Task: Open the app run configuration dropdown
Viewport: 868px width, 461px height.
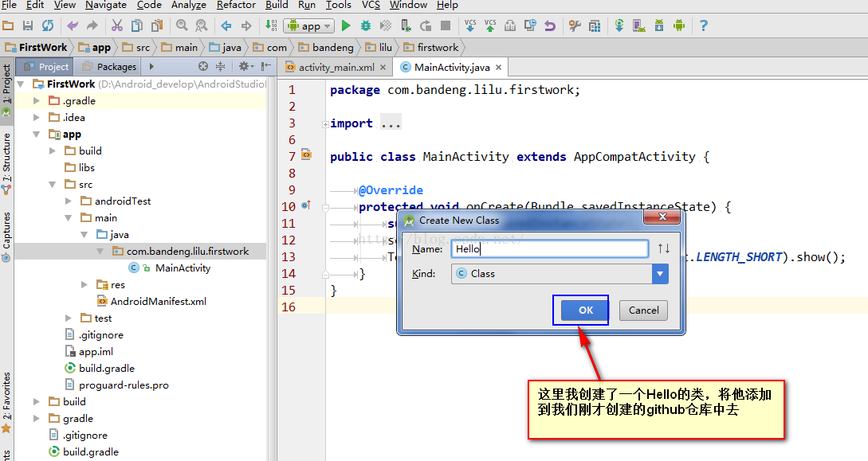Action: point(309,26)
